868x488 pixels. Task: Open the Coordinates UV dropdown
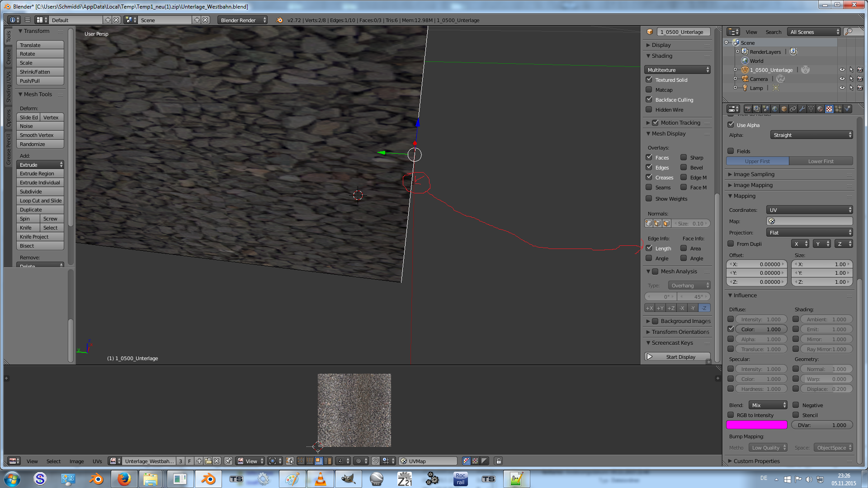click(x=809, y=210)
